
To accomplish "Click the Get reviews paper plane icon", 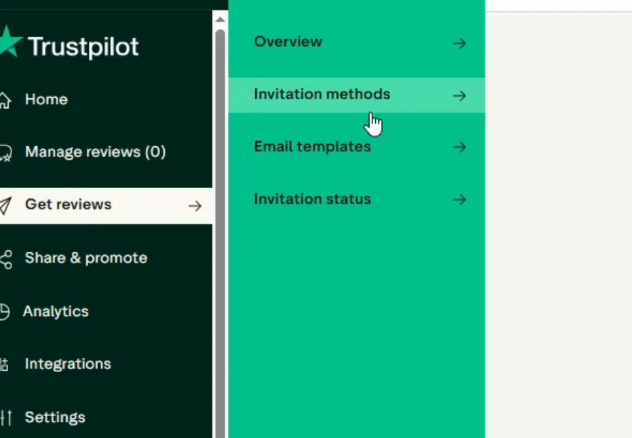I will [6, 206].
